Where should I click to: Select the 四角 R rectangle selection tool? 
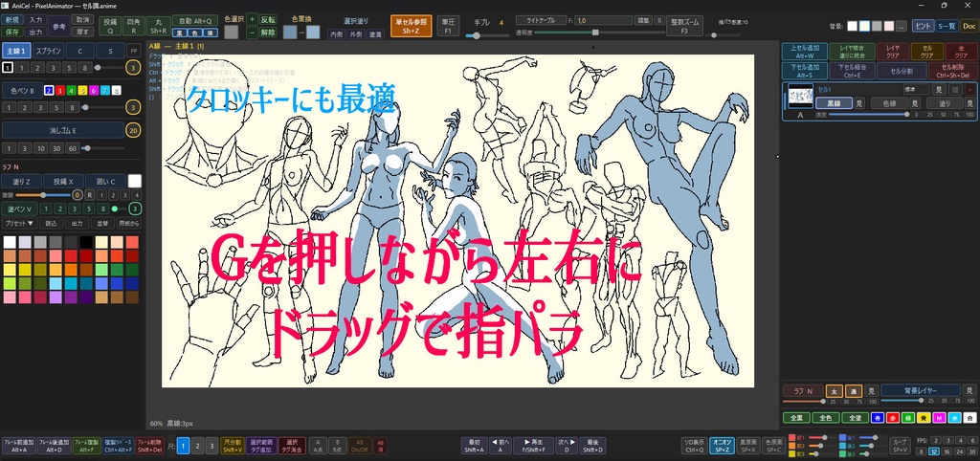coord(133,26)
